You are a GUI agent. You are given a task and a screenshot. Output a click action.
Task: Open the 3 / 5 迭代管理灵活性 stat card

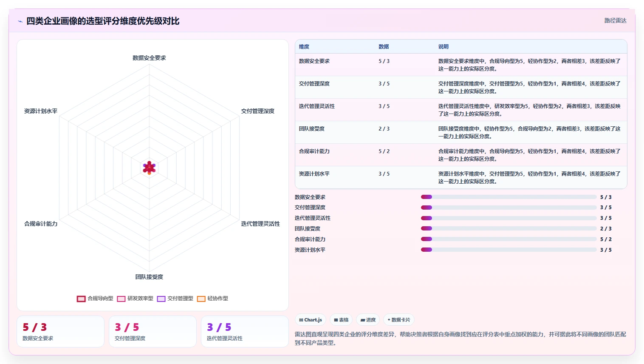coord(245,332)
